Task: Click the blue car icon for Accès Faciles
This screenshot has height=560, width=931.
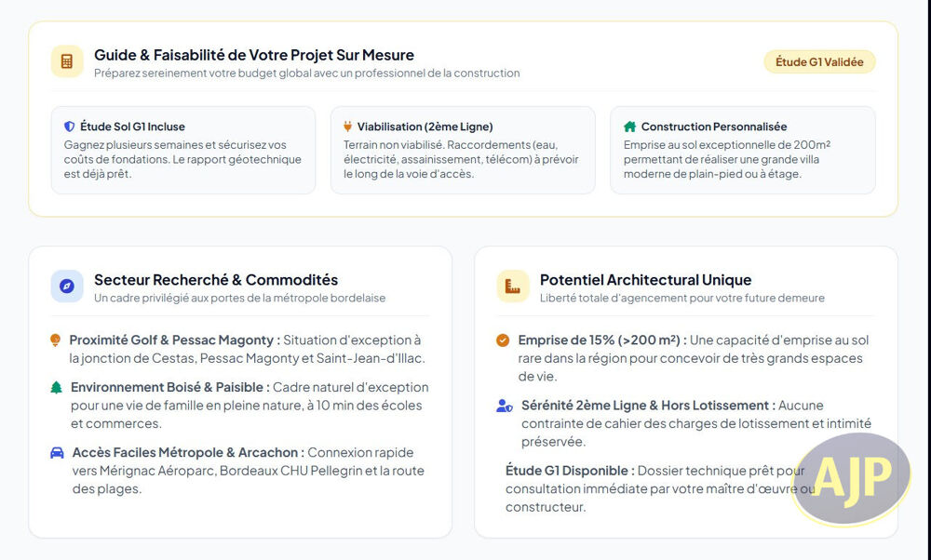Action: point(57,453)
